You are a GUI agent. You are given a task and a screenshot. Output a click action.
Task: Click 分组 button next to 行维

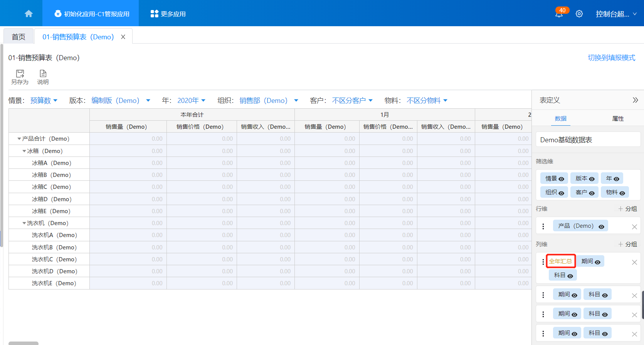(x=627, y=209)
